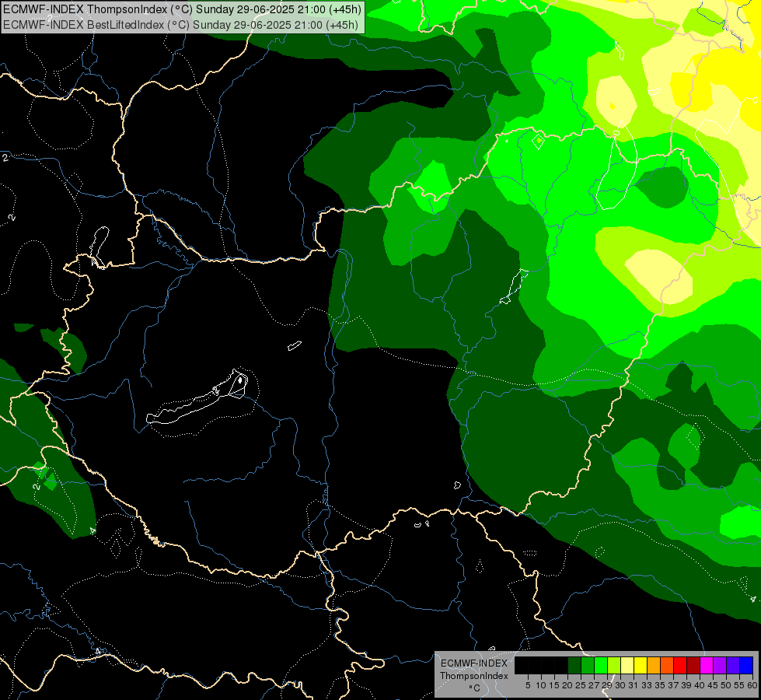Click the yellow-green 29–30 legend swatch

point(614,665)
